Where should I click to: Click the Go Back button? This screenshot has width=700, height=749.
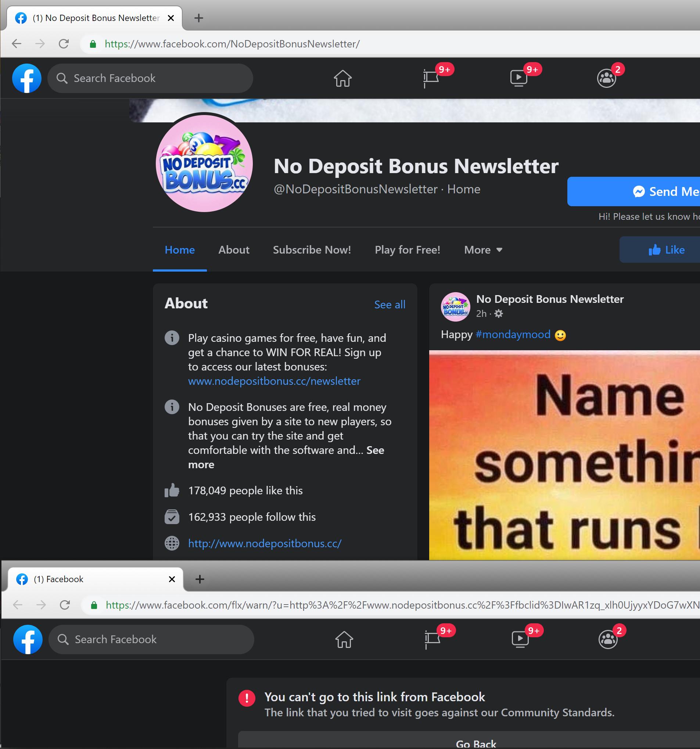tap(469, 740)
